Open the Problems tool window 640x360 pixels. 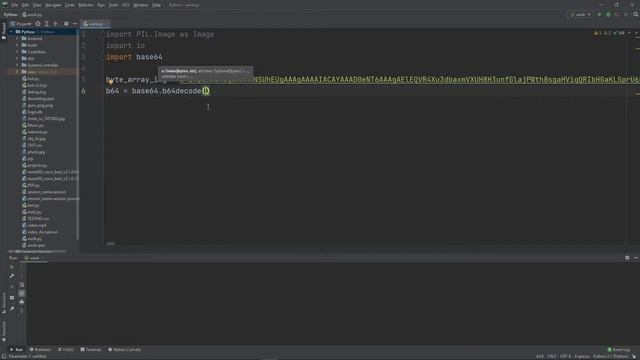40,350
